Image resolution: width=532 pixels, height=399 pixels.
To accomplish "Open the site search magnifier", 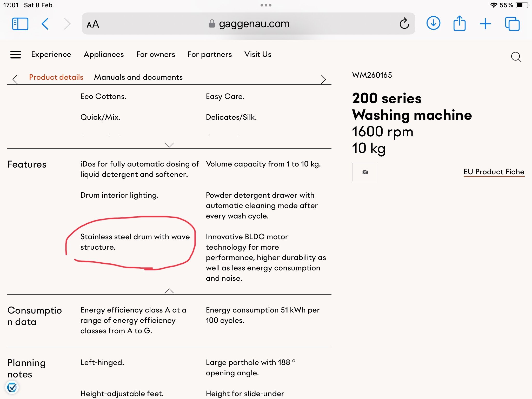I will coord(516,57).
